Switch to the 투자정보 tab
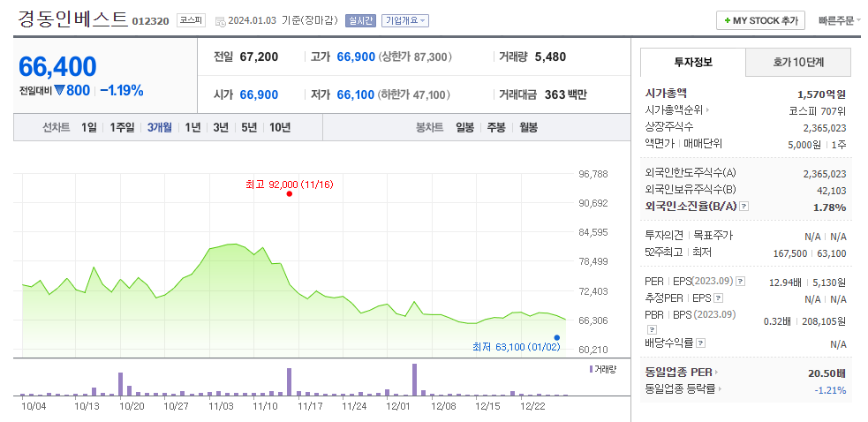 [693, 62]
